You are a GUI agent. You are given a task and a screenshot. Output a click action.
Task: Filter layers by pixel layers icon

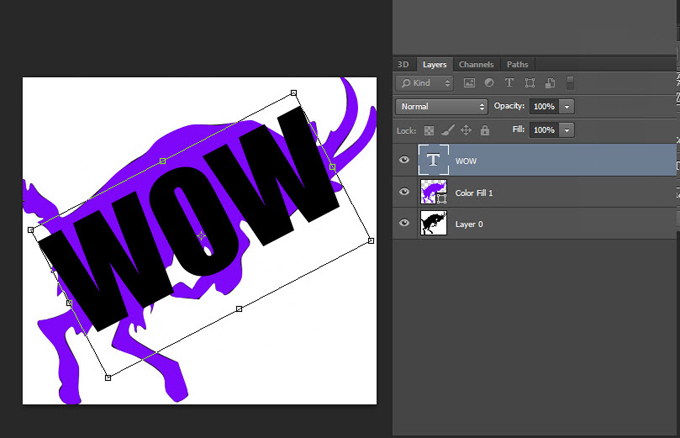coord(469,83)
